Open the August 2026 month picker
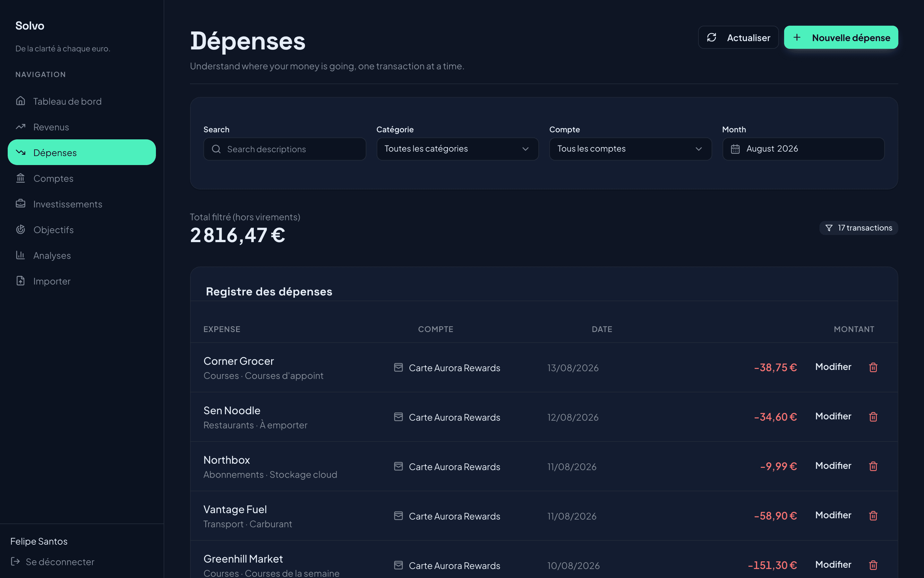The image size is (924, 578). point(803,149)
